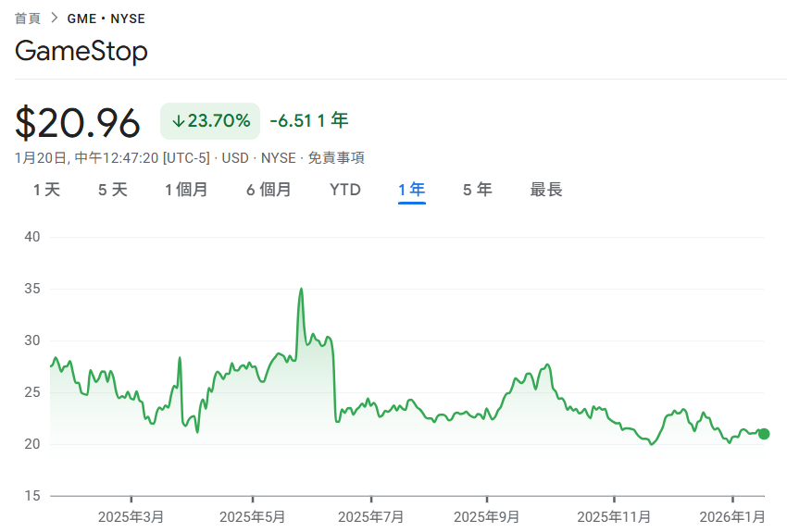Click the green endpoint dot on the chart
787x532 pixels.
[x=764, y=434]
